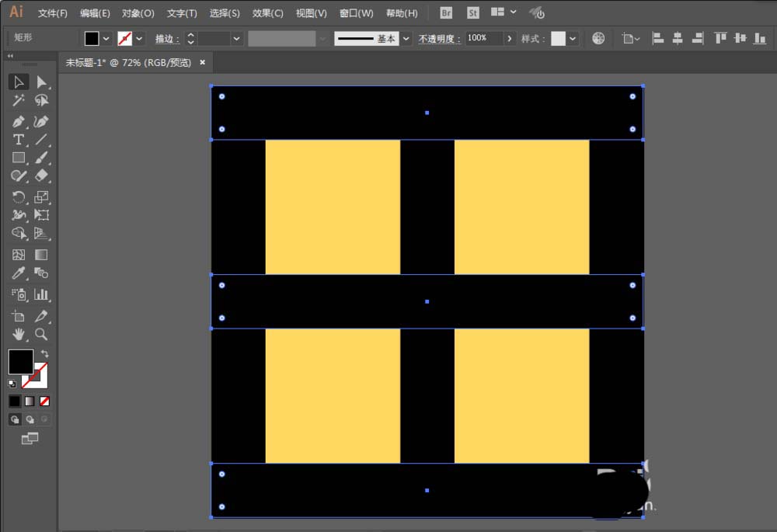Select the Curvature tool
The image size is (777, 532).
click(42, 121)
